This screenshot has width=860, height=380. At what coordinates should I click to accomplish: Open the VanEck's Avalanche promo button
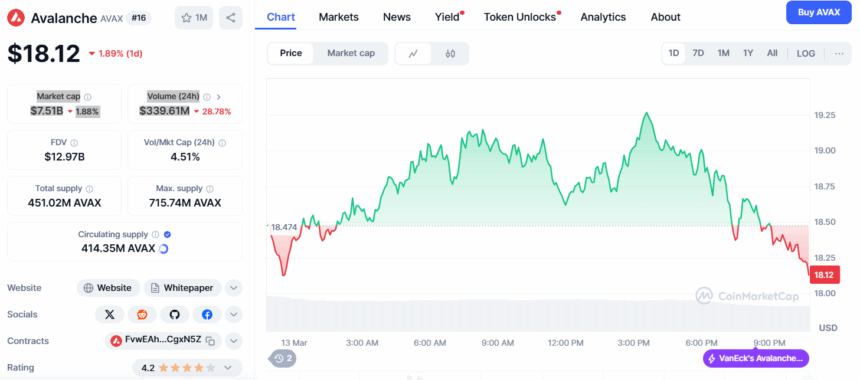[x=755, y=359]
